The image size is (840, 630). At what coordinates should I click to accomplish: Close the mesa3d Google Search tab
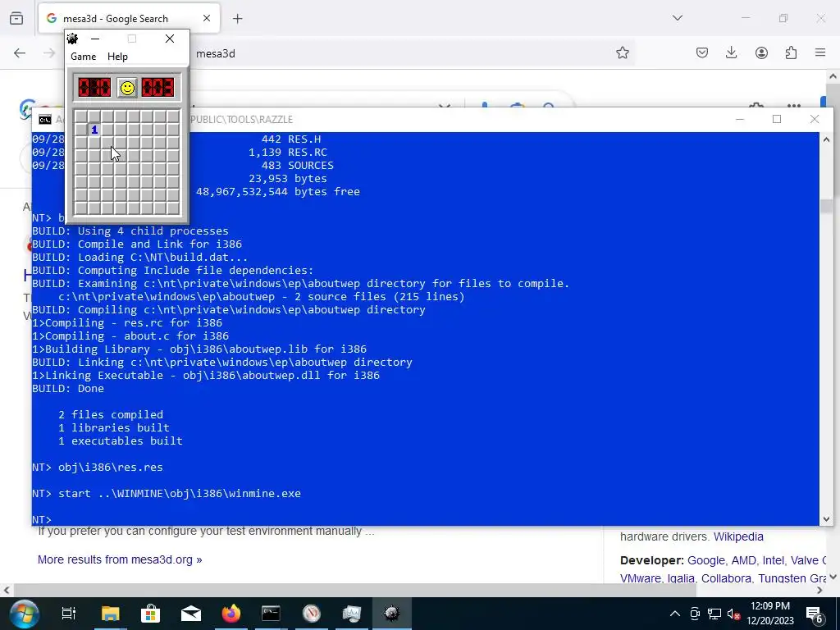(206, 18)
